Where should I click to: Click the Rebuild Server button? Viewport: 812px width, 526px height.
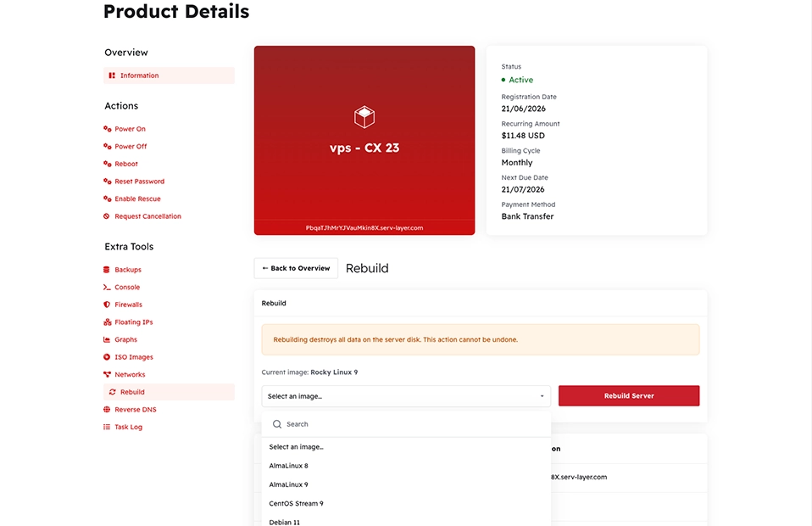(x=629, y=395)
